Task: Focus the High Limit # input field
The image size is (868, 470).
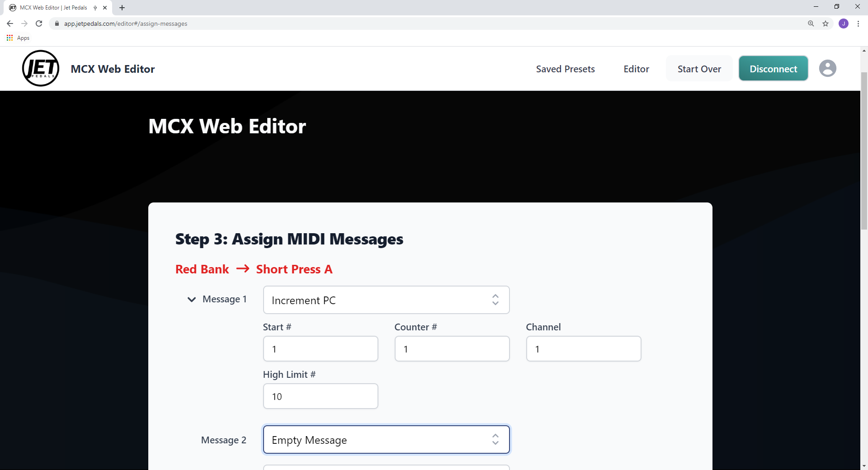Action: pyautogui.click(x=321, y=396)
